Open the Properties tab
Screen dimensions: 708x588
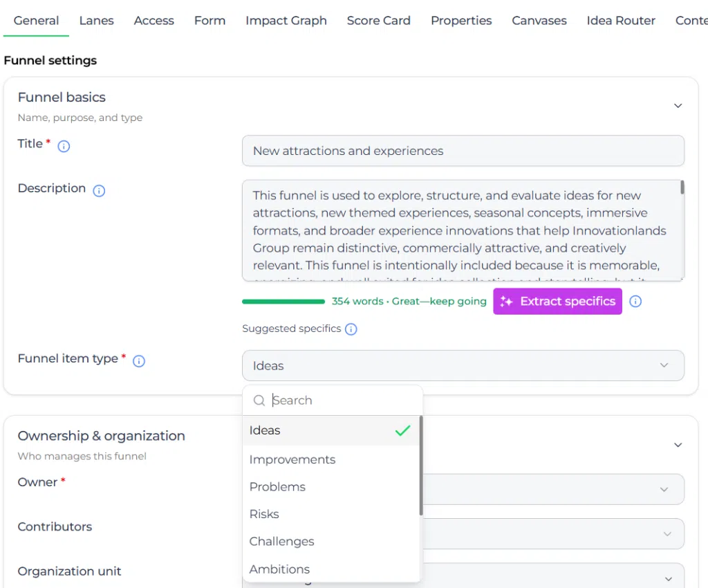tap(461, 21)
